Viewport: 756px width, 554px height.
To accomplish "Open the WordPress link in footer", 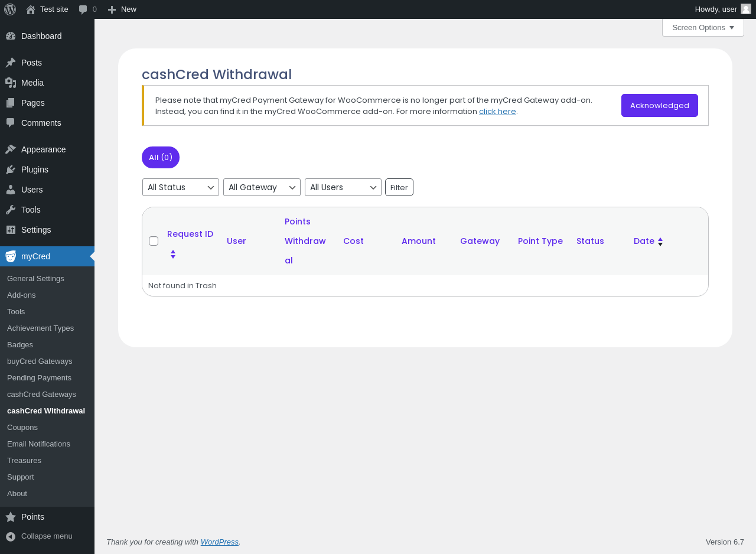I will [x=220, y=542].
